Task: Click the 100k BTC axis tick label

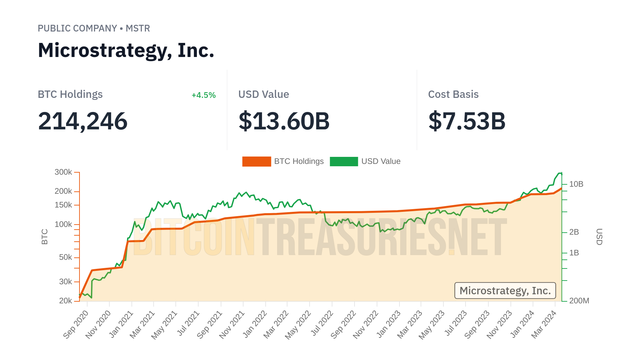Action: click(63, 225)
